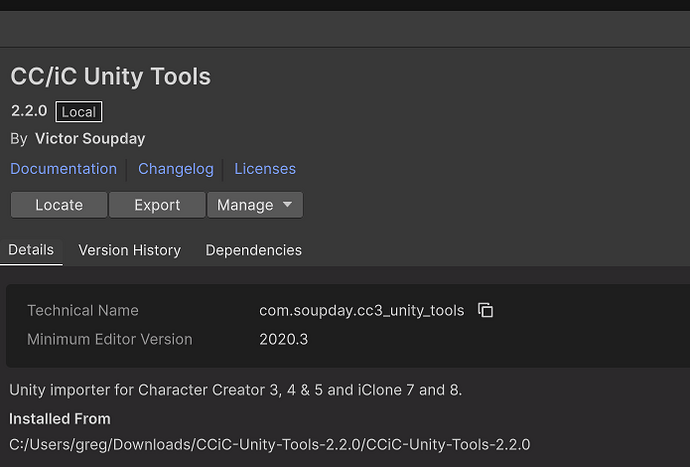This screenshot has height=467, width=690.
Task: Click the Locate button
Action: tap(59, 205)
